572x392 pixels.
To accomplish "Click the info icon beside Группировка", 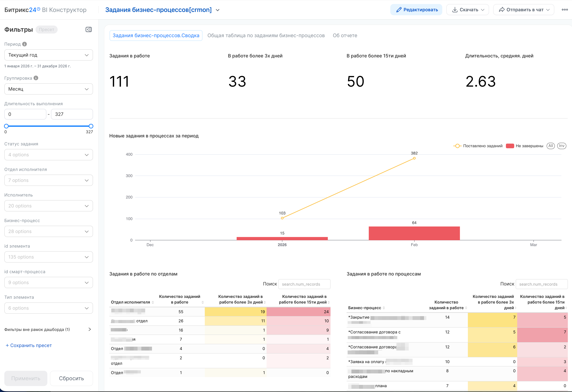I will pos(36,78).
